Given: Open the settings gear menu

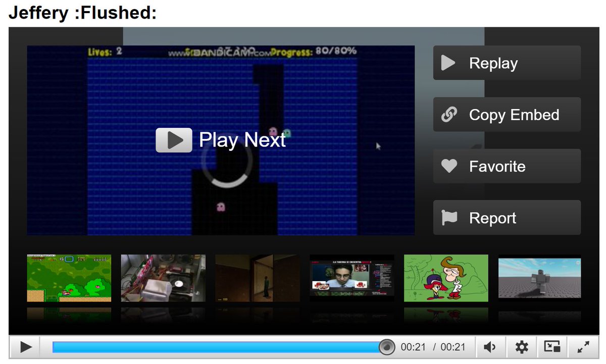Looking at the screenshot, I should [x=521, y=347].
